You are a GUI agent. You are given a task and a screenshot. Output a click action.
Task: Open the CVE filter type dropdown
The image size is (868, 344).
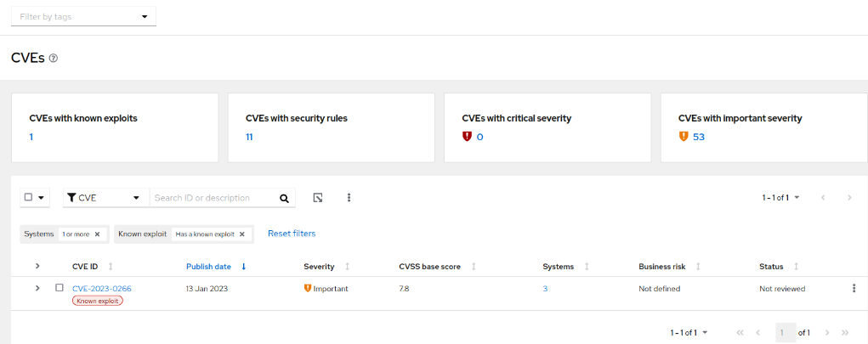click(x=105, y=198)
